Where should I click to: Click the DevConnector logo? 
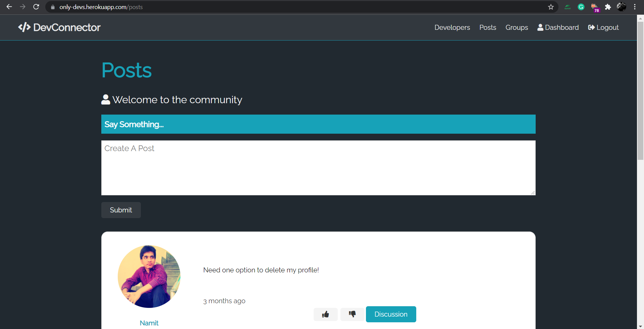pos(59,27)
